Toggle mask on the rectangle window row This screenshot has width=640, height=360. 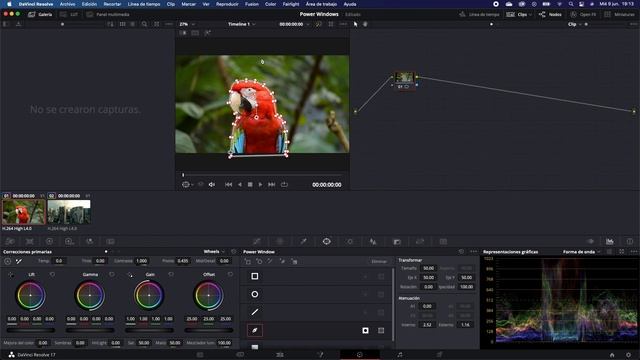381,276
